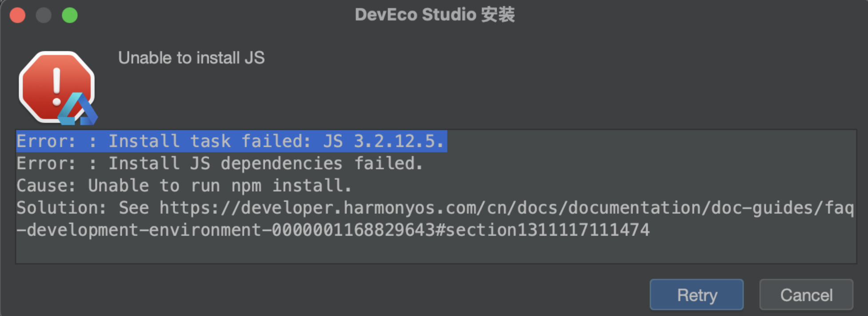Click the 'JS 3.2.12.5' version text
The image size is (868, 316).
383,141
